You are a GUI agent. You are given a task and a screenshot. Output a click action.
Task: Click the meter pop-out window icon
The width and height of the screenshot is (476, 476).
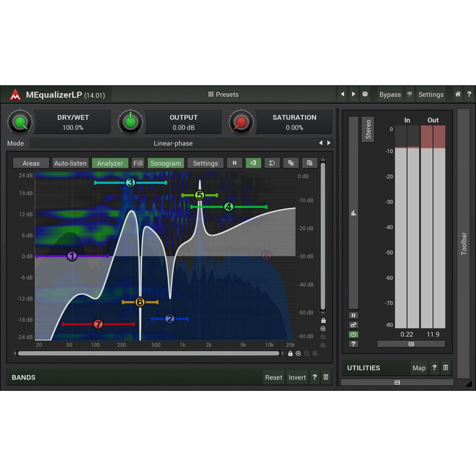[x=353, y=325]
